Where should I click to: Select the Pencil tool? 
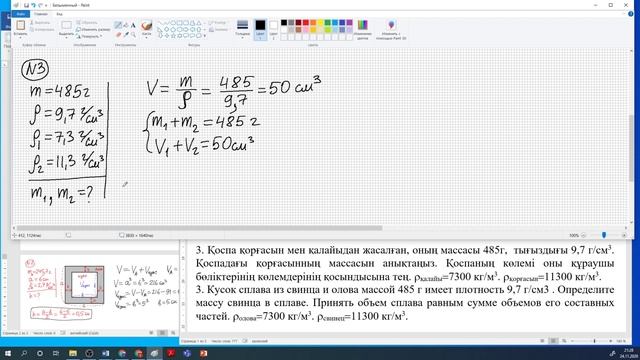pyautogui.click(x=118, y=25)
